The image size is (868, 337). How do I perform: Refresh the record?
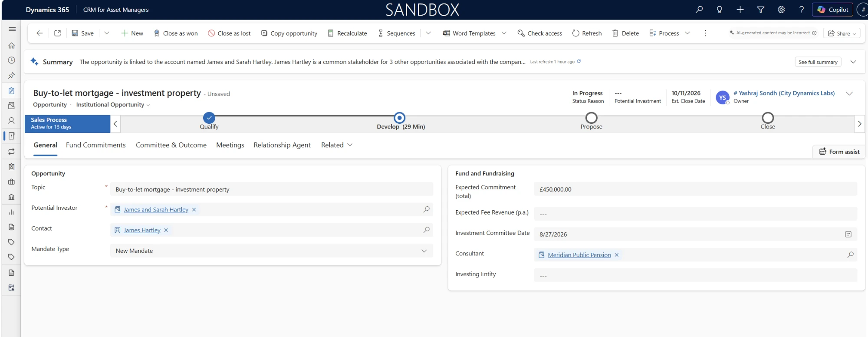[587, 33]
